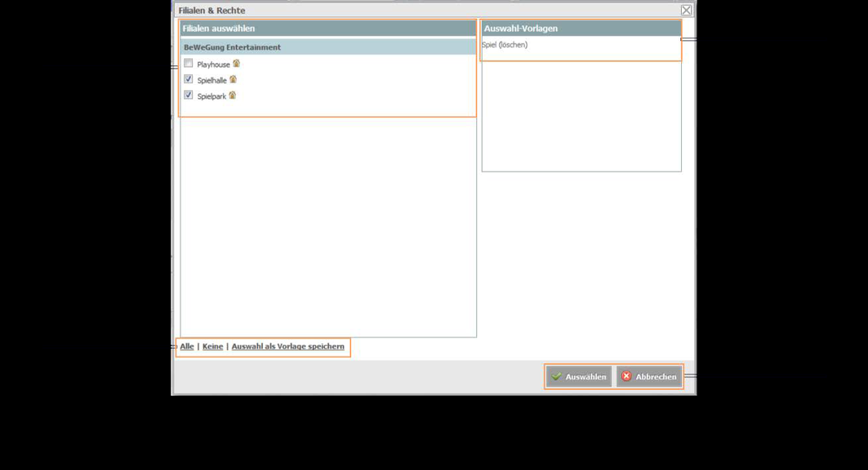Click the Filialen auswählen panel header

tap(328, 29)
